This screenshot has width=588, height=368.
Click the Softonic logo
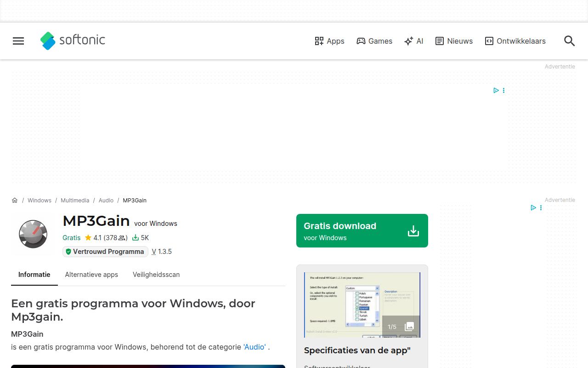coord(73,40)
